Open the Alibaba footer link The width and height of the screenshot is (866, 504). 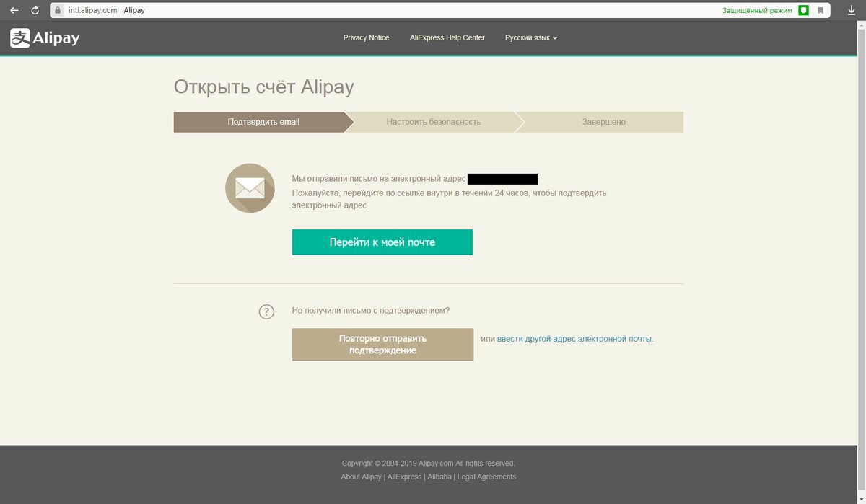click(x=439, y=477)
